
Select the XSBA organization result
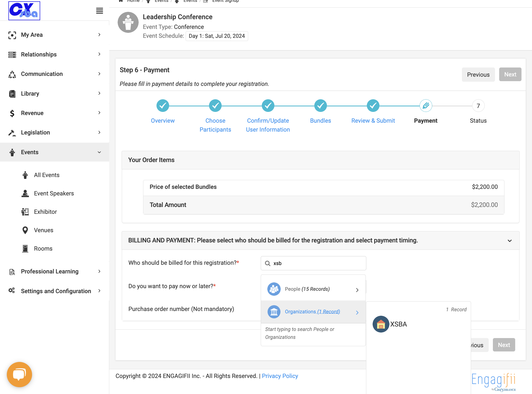click(390, 324)
